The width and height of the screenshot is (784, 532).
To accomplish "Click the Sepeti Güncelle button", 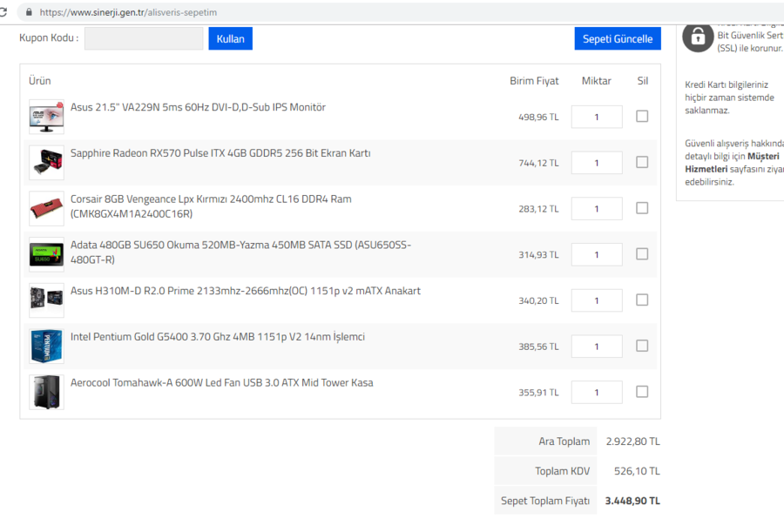I will point(617,39).
